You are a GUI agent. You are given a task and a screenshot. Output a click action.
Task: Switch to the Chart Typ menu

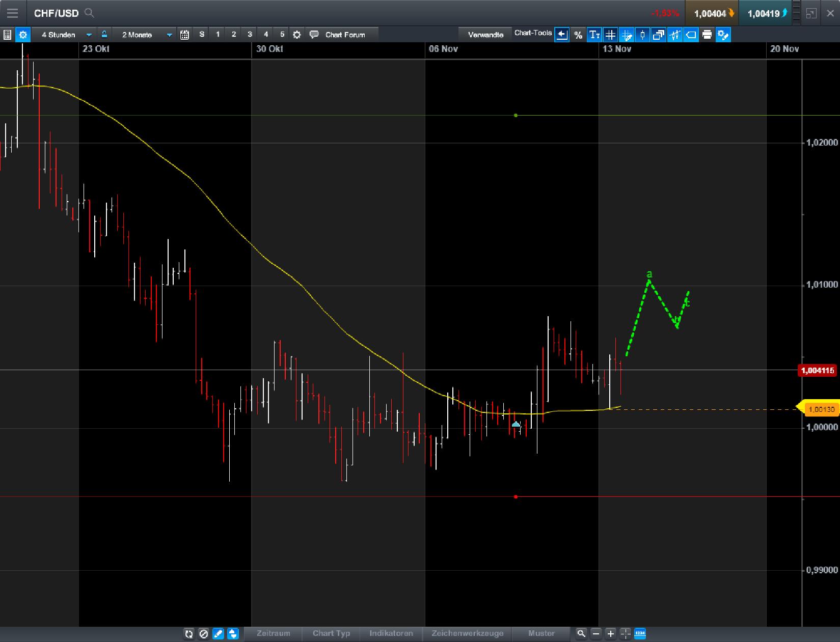(331, 633)
